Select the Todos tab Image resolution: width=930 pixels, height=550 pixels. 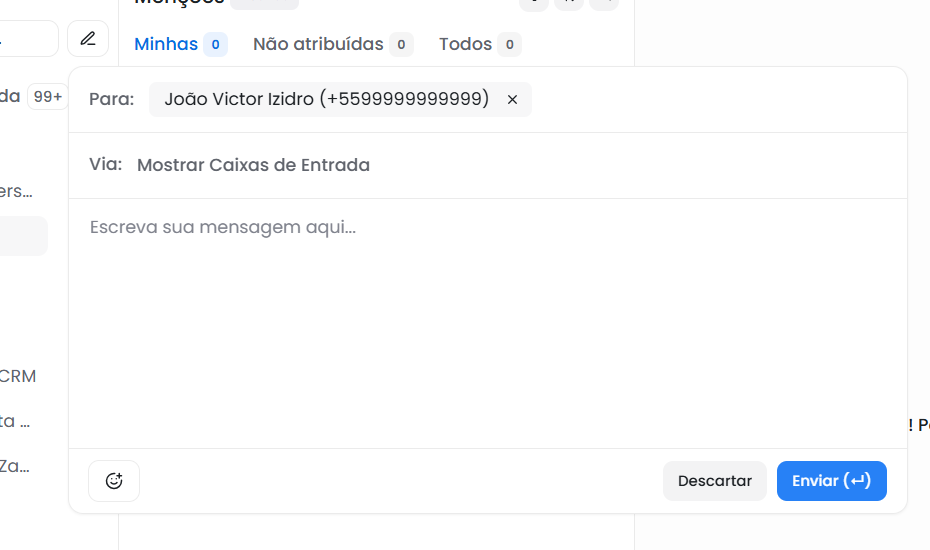point(465,44)
